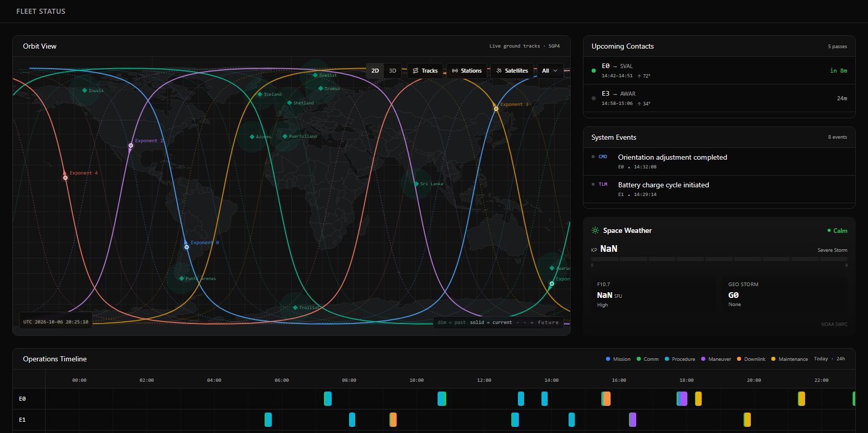Image resolution: width=868 pixels, height=433 pixels.
Task: Select the Exponent 3 satellite marker
Action: (496, 109)
